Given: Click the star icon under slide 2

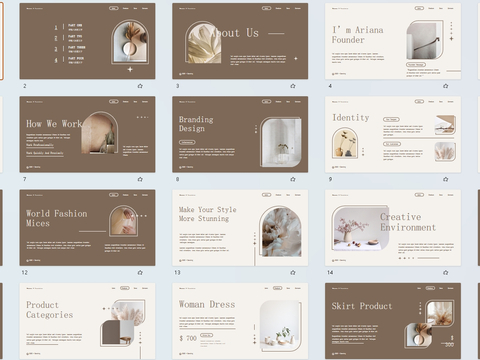Looking at the screenshot, I should [140, 86].
